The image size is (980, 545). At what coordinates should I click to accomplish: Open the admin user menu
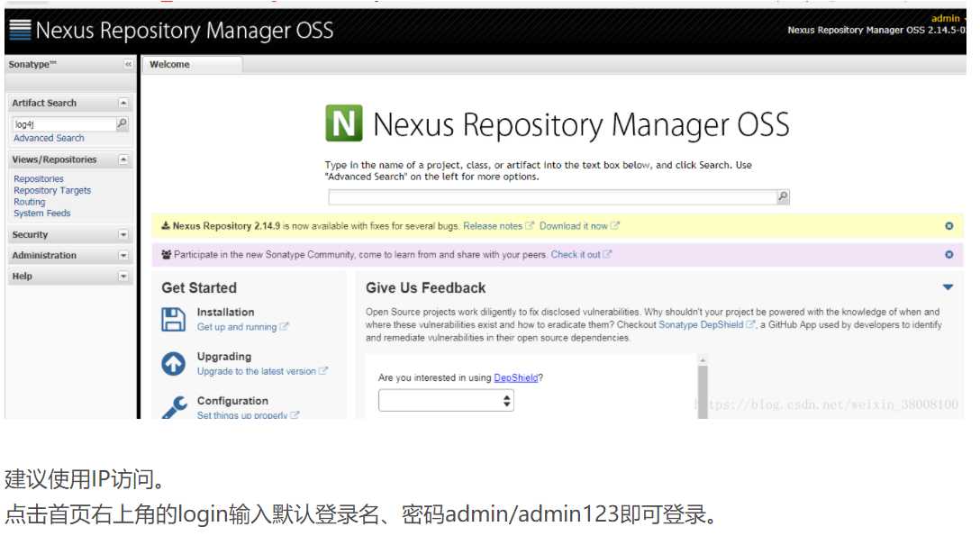coord(947,18)
